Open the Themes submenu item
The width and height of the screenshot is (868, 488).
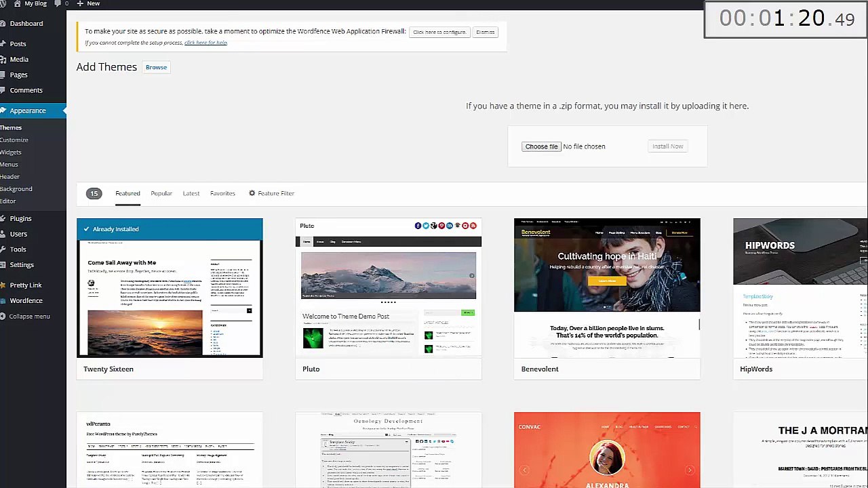pos(11,127)
